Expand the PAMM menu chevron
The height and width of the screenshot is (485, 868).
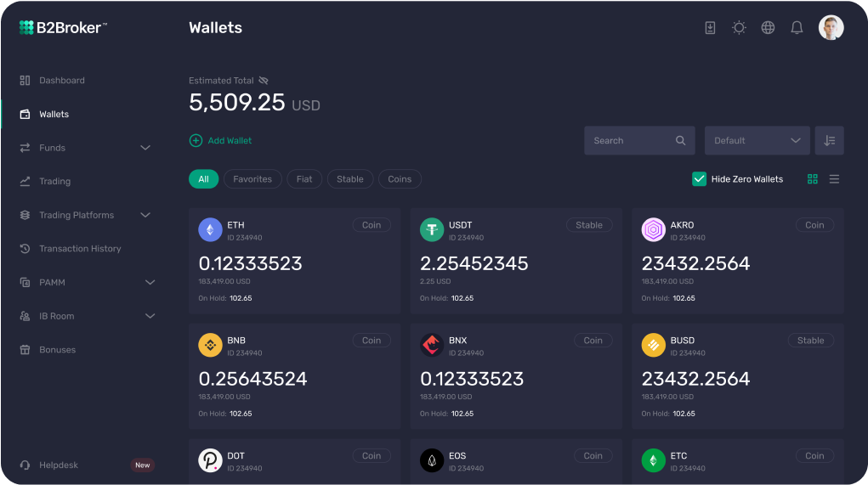(150, 283)
